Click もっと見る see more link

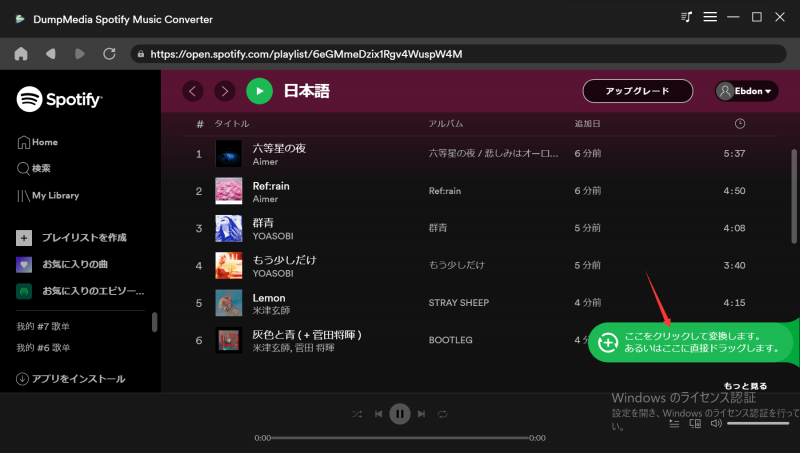tap(745, 386)
